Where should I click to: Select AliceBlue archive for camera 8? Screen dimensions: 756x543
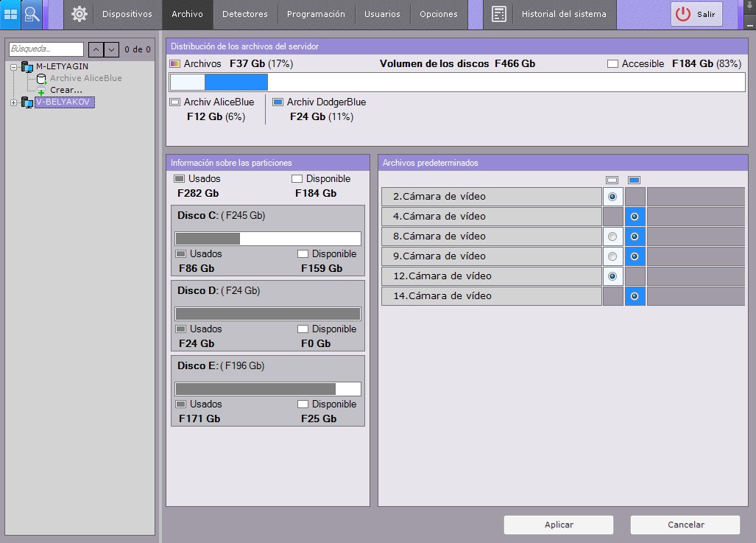[612, 237]
